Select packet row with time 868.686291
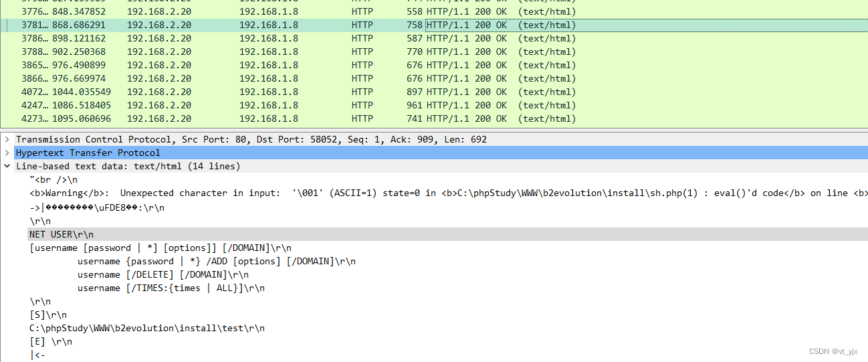The height and width of the screenshot is (362, 868). coord(434,25)
